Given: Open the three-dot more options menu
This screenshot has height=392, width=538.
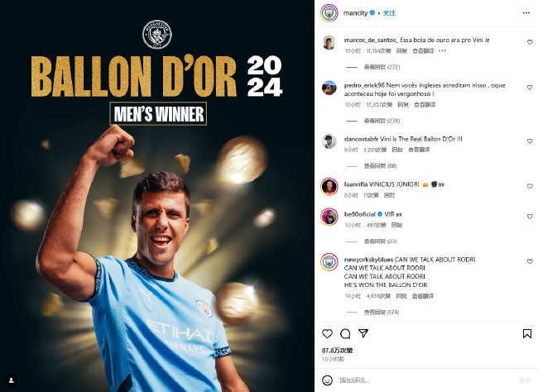Looking at the screenshot, I should [526, 13].
